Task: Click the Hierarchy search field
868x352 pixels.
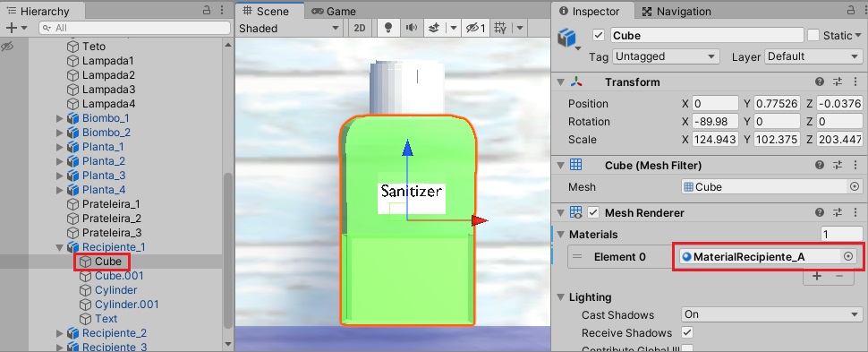Action: (x=134, y=28)
